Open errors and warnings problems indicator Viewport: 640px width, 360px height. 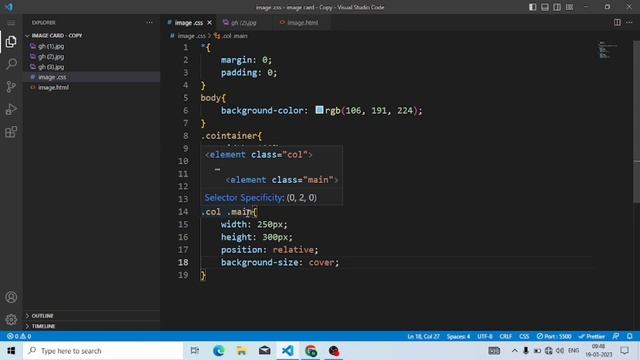(x=19, y=336)
